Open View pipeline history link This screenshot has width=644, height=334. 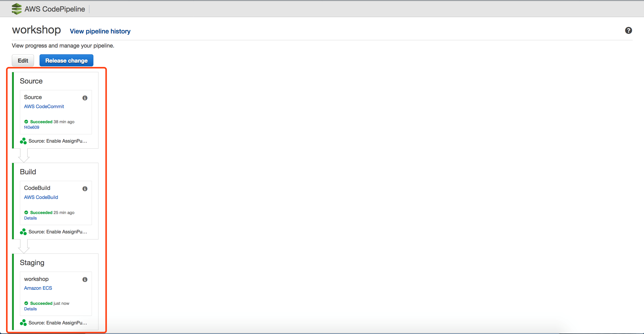coord(100,31)
